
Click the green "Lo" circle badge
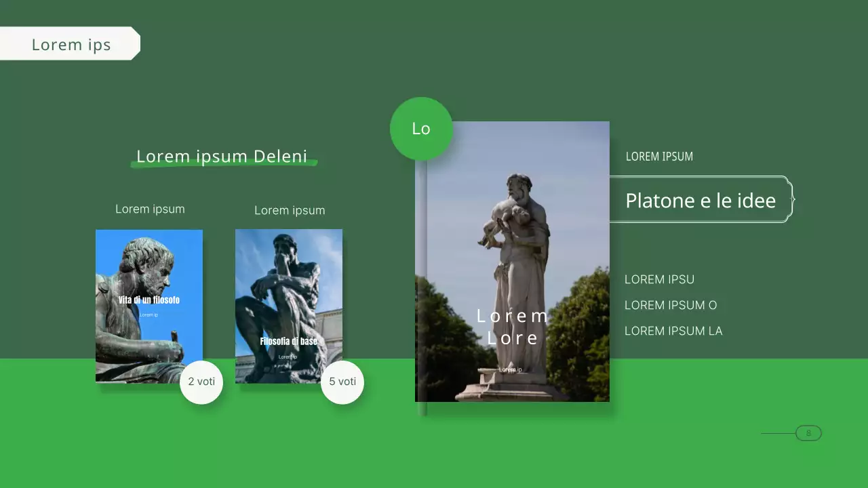click(x=421, y=129)
